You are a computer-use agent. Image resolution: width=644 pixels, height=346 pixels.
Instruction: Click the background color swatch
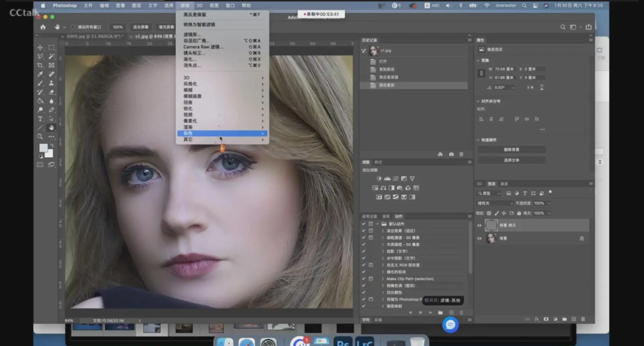coord(50,154)
